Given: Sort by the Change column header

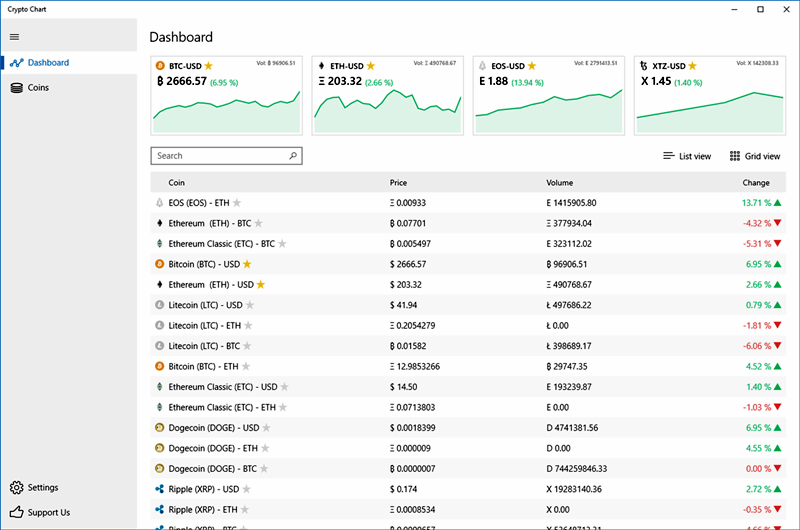Looking at the screenshot, I should 756,183.
